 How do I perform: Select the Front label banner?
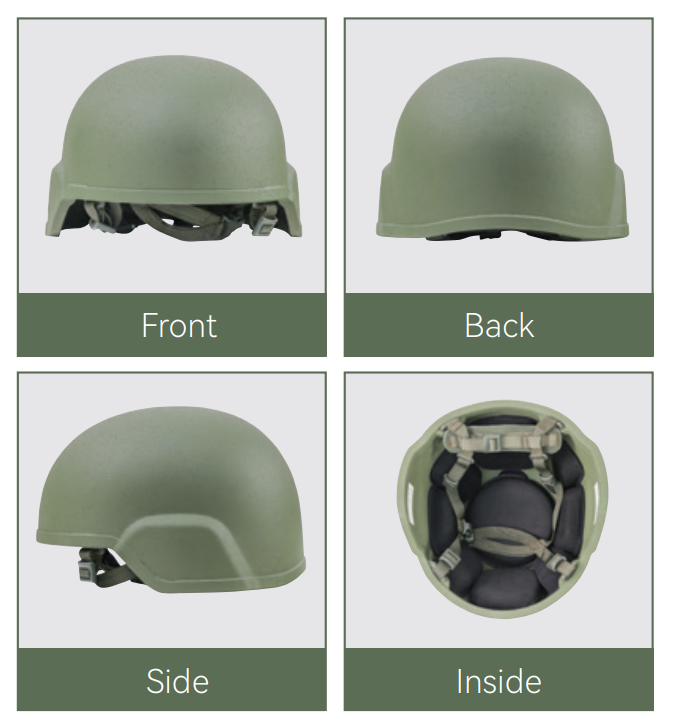[172, 325]
